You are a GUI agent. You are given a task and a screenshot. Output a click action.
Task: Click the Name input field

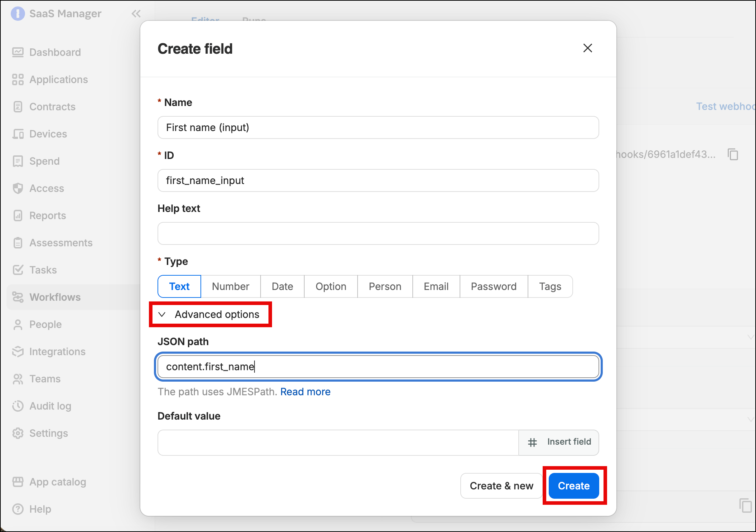[378, 127]
